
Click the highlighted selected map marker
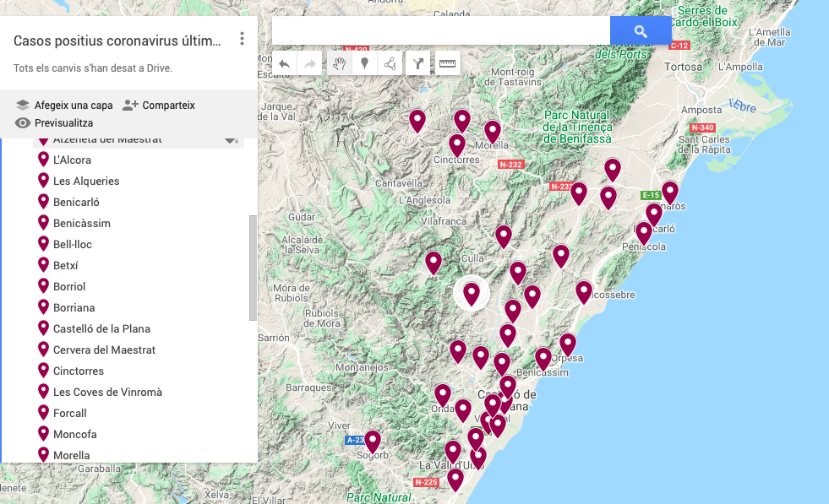pyautogui.click(x=472, y=292)
